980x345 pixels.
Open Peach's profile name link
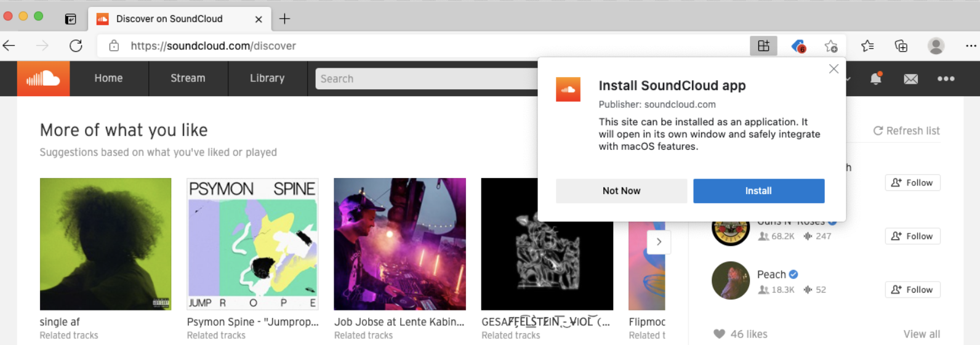pos(771,274)
